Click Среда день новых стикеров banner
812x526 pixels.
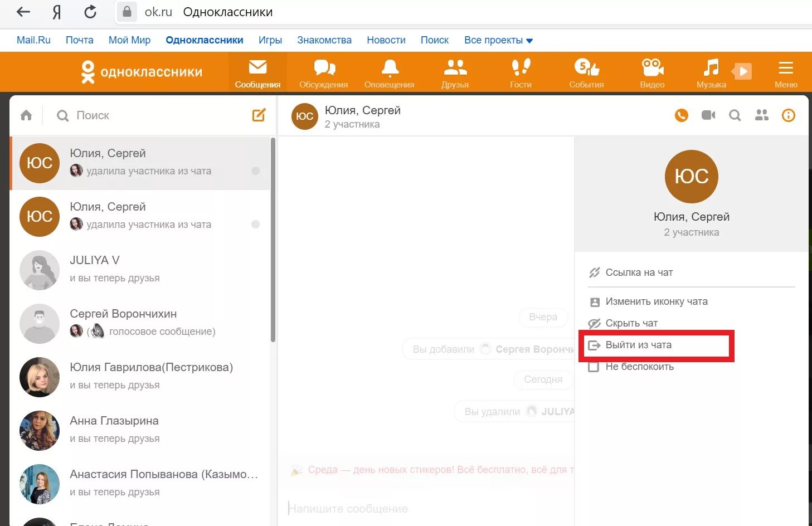coord(432,470)
